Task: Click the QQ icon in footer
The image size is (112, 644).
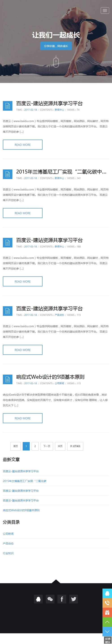Action: point(38,599)
